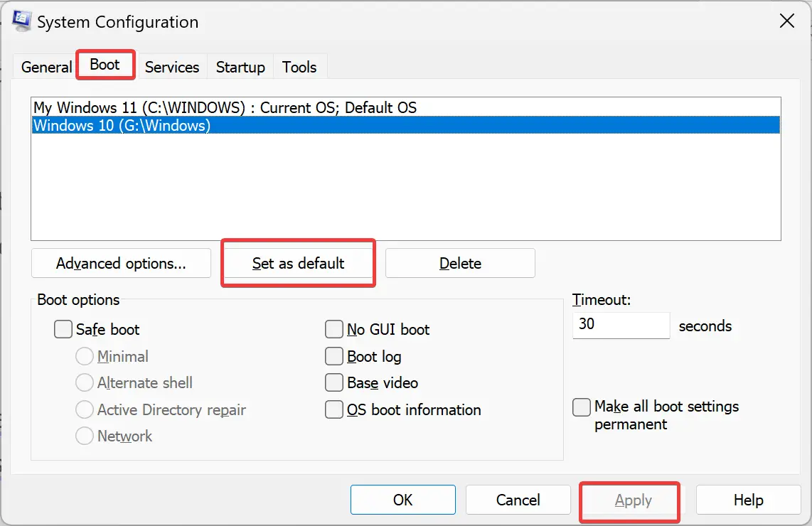Switch to the Services tab

171,67
